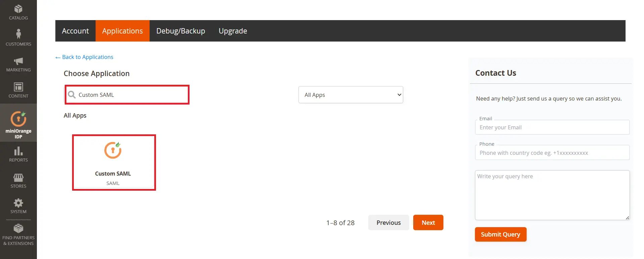Switch to the Upgrade tab
The height and width of the screenshot is (259, 644).
(233, 31)
